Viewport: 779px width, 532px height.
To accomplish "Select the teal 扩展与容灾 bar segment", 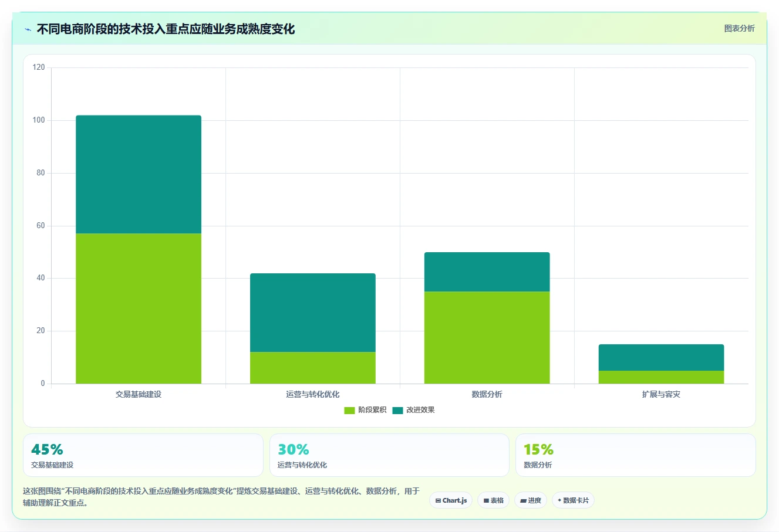I will 661,357.
